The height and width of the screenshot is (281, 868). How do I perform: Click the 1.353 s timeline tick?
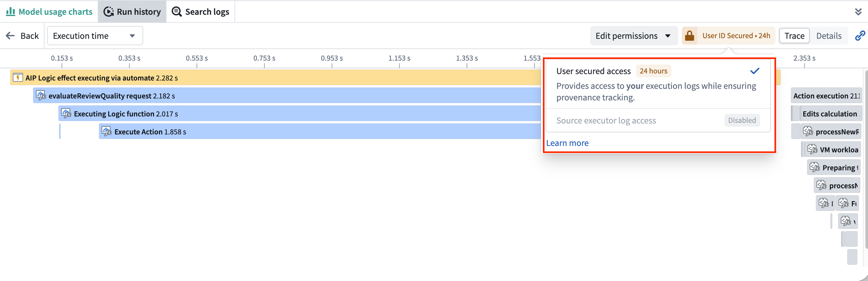[x=467, y=58]
